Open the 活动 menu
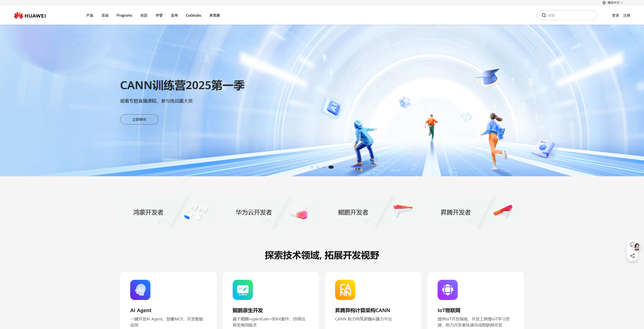The height and width of the screenshot is (329, 644). tap(105, 15)
